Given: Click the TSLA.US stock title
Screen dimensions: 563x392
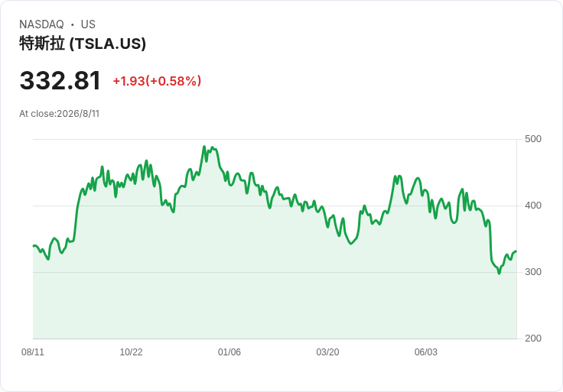Looking at the screenshot, I should coord(83,44).
